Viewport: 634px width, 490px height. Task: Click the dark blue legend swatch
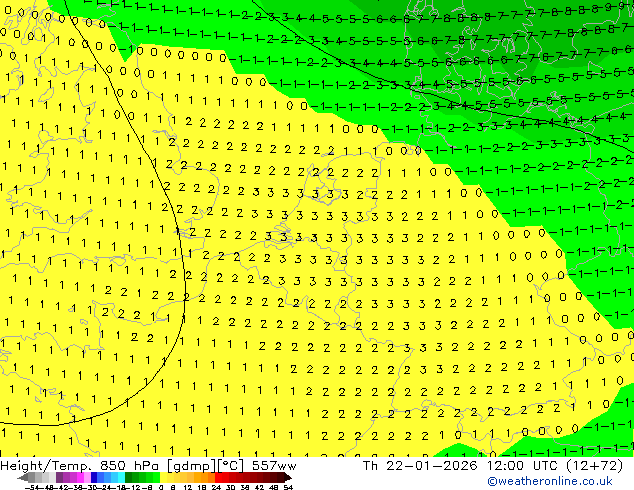94,477
